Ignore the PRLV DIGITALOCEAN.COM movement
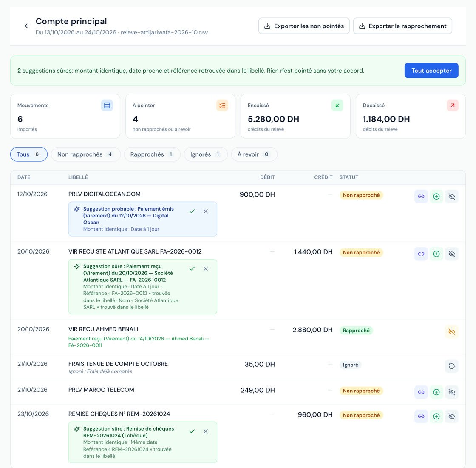Viewport: 476px width, 468px height. point(452,196)
